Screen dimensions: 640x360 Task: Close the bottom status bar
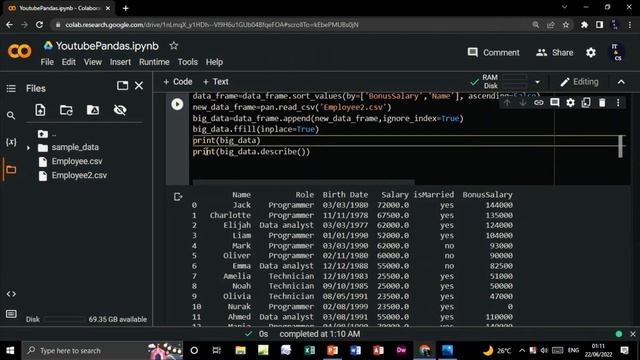point(633,334)
